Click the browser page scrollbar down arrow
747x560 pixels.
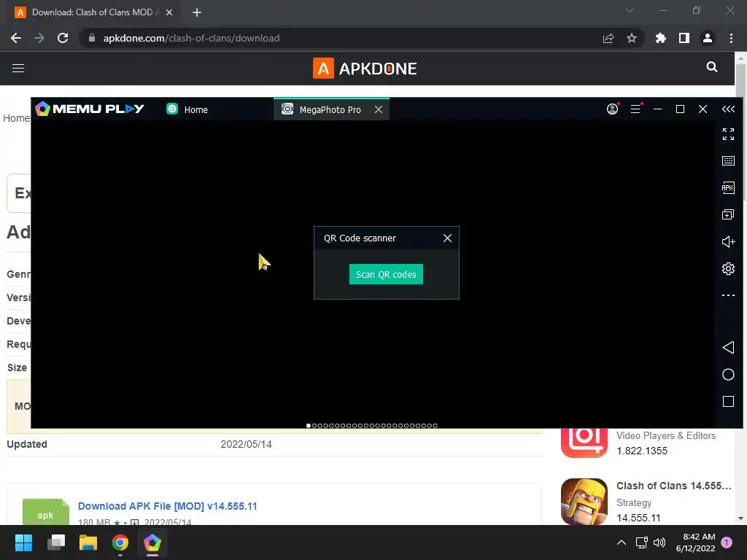(x=740, y=518)
